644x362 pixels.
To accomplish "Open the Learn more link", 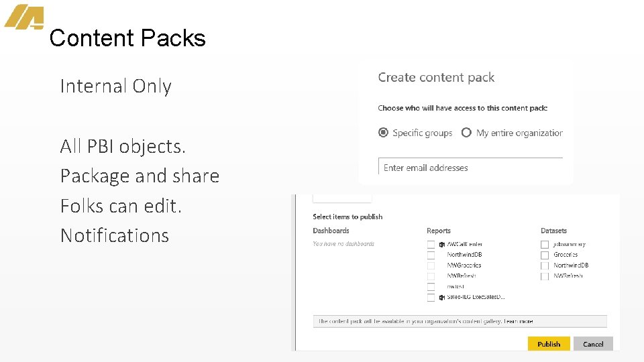I will [x=519, y=321].
